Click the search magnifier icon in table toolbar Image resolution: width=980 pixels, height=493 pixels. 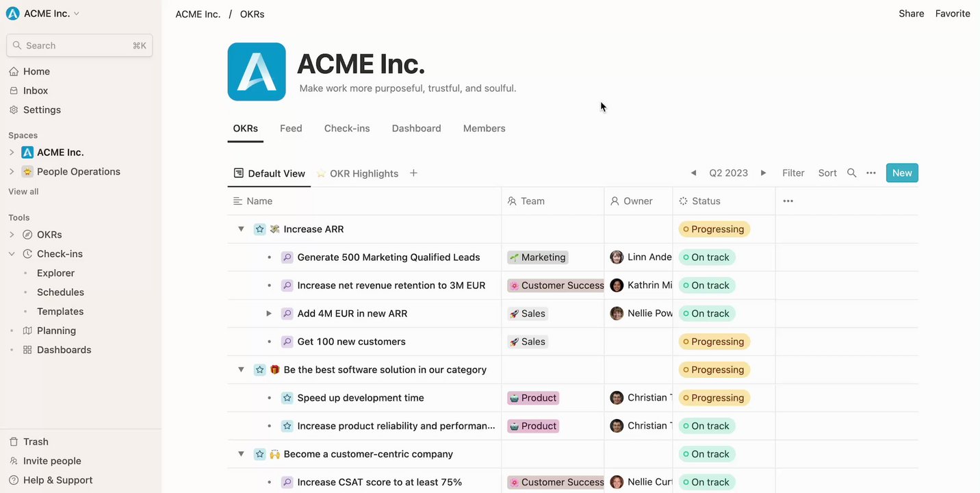coord(851,173)
